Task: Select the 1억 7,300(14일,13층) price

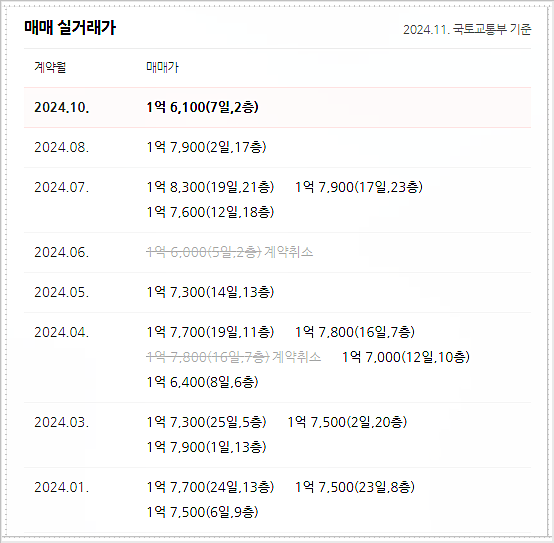Action: tap(210, 292)
